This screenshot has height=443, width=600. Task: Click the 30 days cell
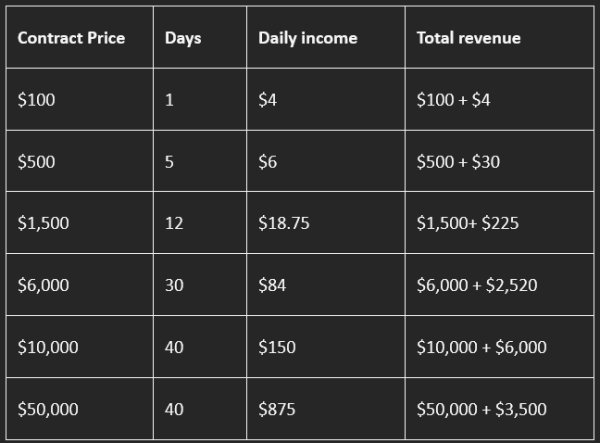coord(174,285)
